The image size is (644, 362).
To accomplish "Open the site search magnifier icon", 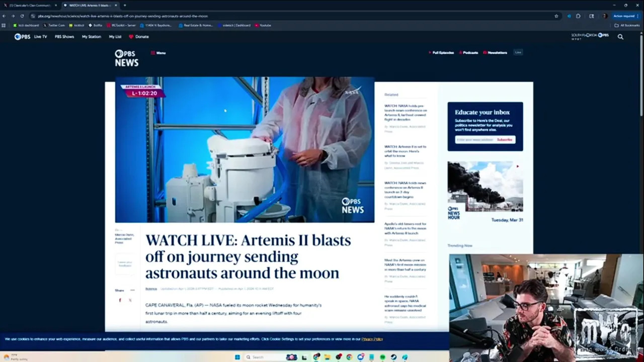I will [x=620, y=37].
